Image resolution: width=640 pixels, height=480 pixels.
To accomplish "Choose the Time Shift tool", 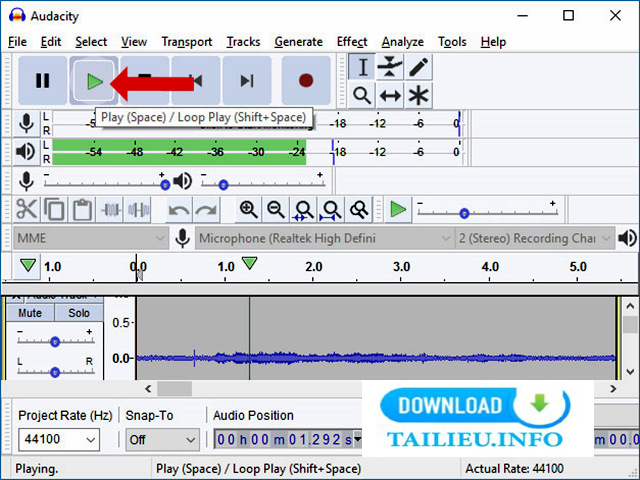I will tap(390, 96).
